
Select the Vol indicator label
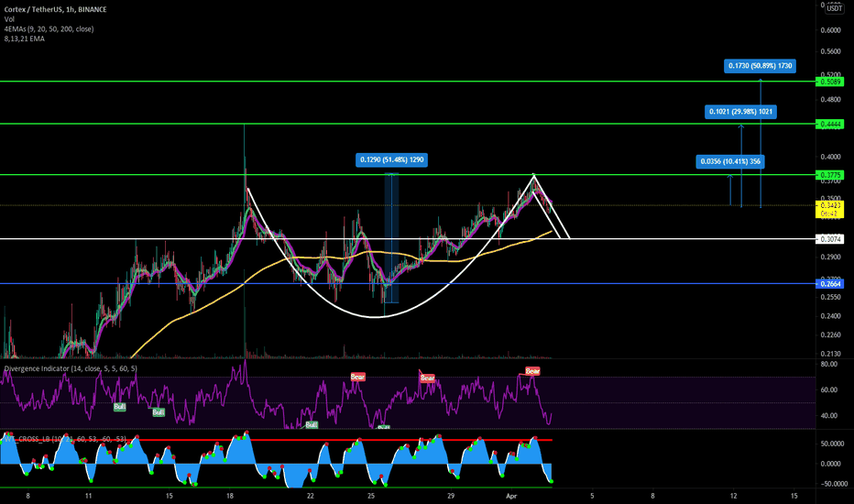tap(9, 19)
